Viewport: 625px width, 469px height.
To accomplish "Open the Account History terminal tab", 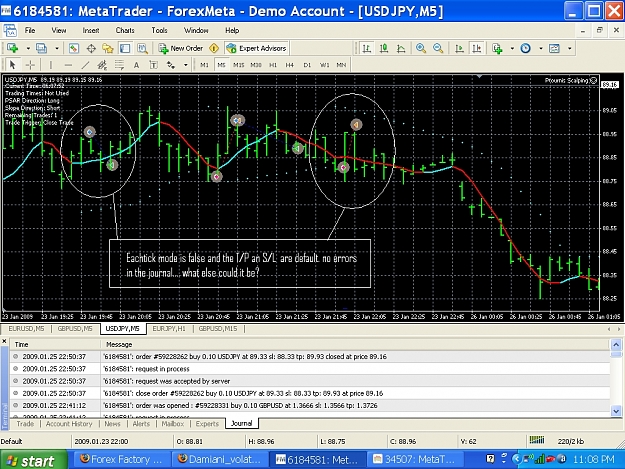I will pyautogui.click(x=69, y=424).
